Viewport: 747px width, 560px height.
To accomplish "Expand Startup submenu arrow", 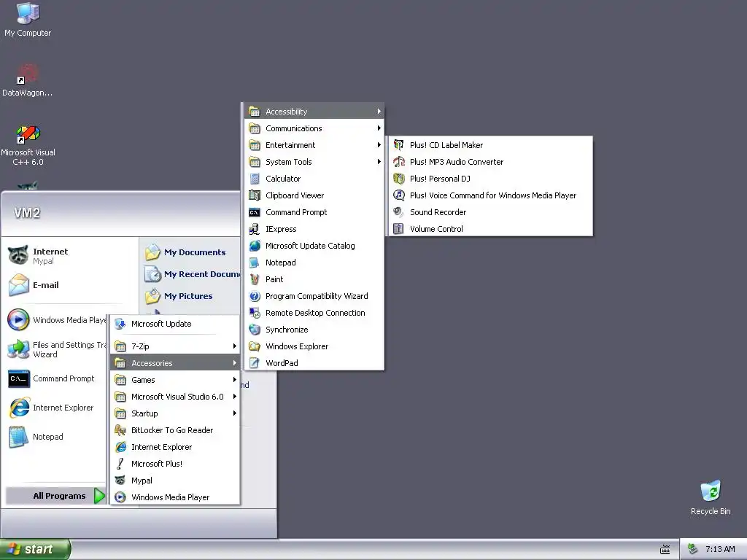I will coord(234,413).
